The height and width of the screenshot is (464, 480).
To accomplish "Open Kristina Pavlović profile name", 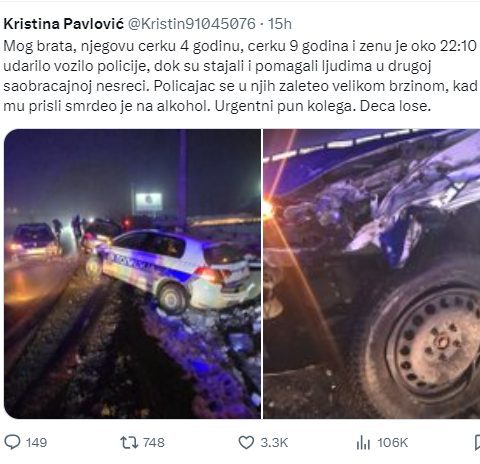I will [x=63, y=24].
